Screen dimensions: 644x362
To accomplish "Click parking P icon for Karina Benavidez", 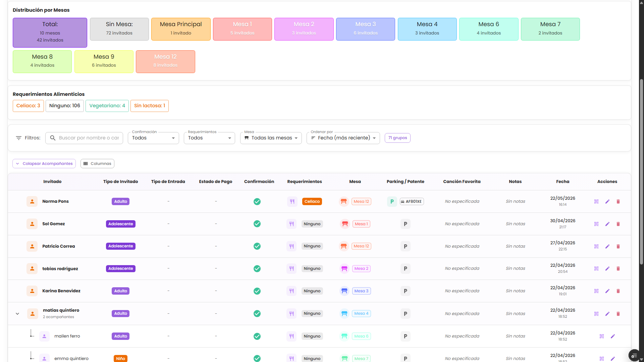I will [x=405, y=291].
